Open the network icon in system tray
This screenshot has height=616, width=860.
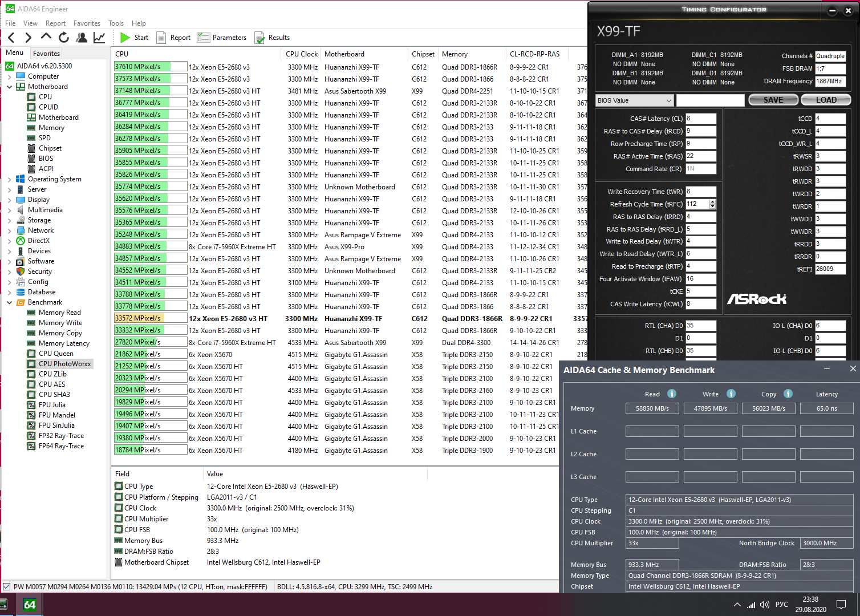pos(751,605)
